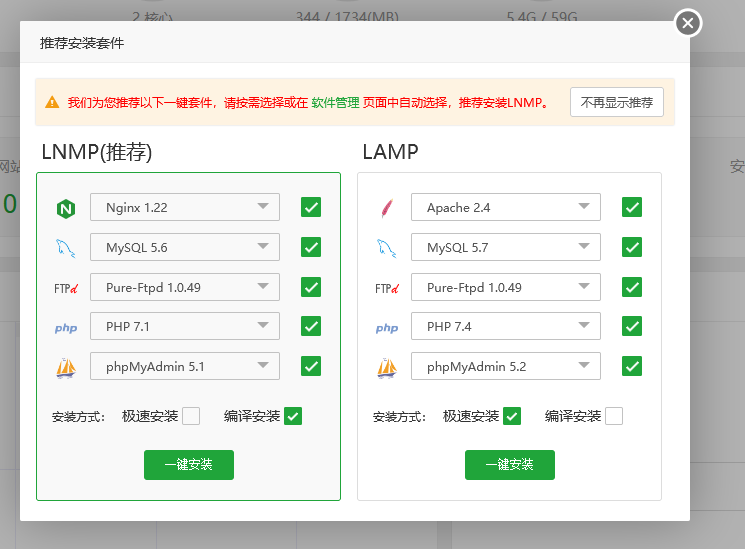The width and height of the screenshot is (745, 549).
Task: Uncheck the MySQL 5.6 checkbox
Action: click(311, 247)
